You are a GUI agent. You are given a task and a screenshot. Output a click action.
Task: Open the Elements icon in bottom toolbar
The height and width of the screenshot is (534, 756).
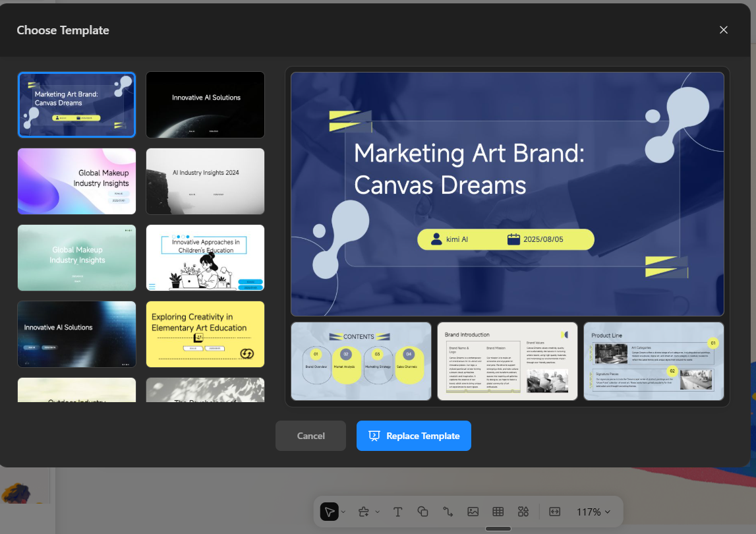pyautogui.click(x=523, y=512)
